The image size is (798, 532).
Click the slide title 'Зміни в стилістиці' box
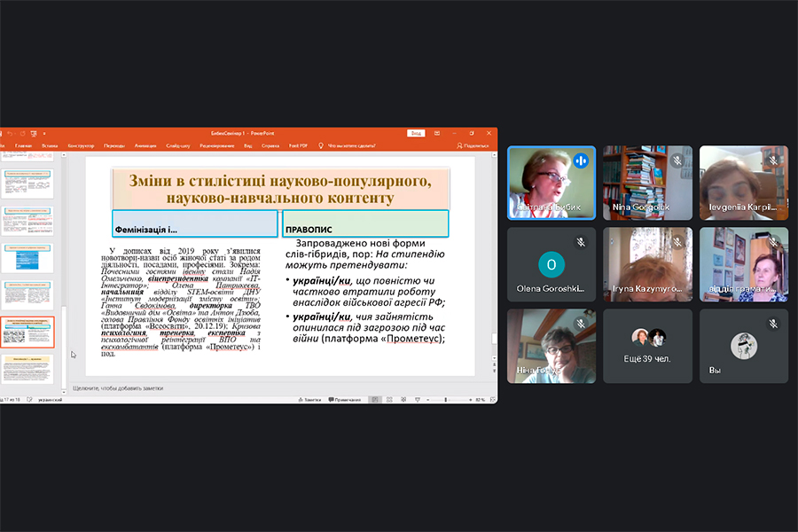click(x=280, y=188)
